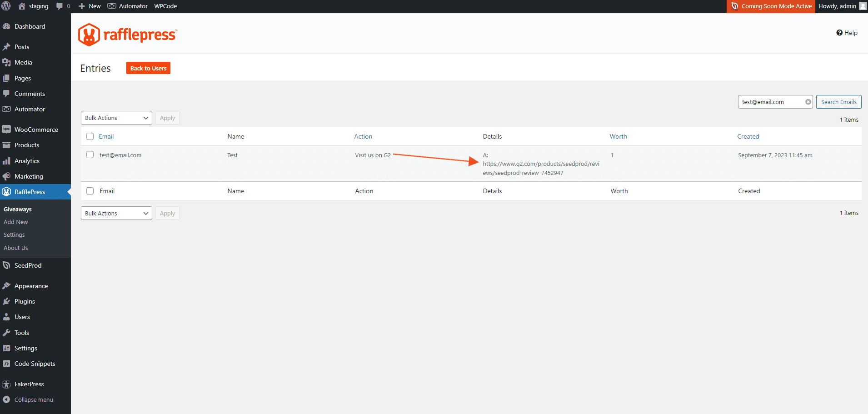Click the Comments speech bubble sidebar icon
Image resolution: width=868 pixels, height=414 pixels.
coord(6,94)
